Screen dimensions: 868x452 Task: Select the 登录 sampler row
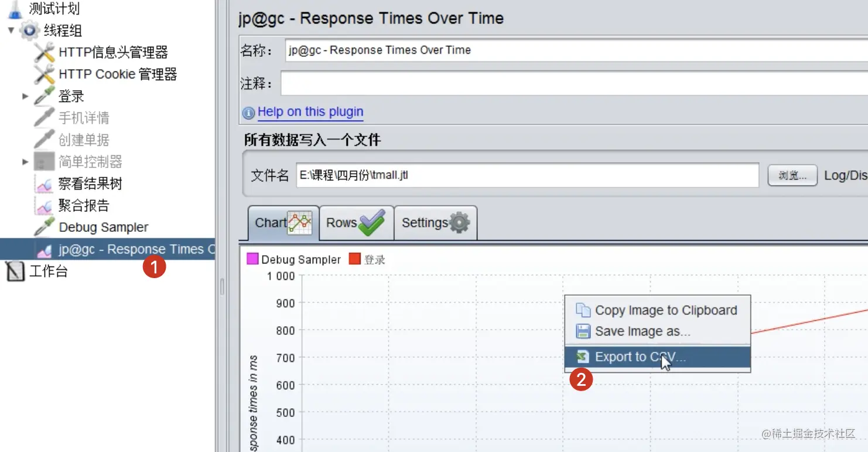[71, 96]
